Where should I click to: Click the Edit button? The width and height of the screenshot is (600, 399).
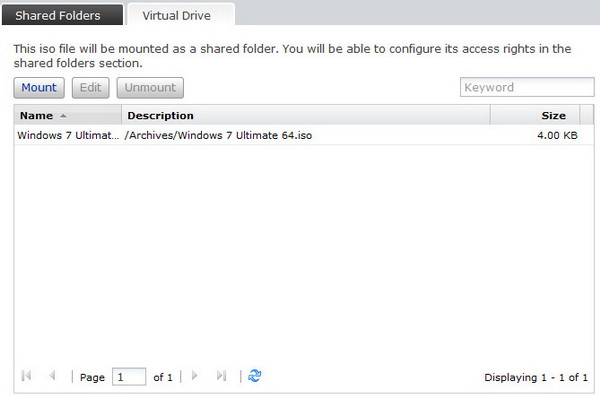pos(91,88)
